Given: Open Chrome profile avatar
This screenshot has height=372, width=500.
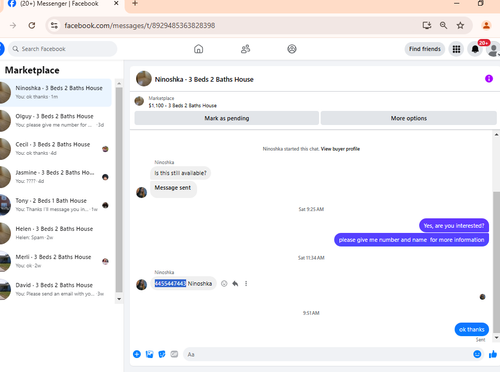Looking at the screenshot, I should pyautogui.click(x=486, y=25).
